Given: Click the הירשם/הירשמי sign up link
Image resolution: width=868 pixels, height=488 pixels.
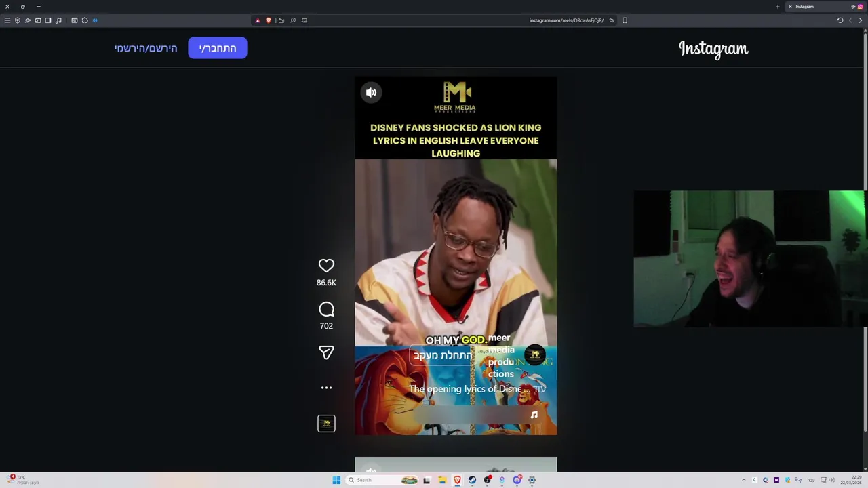Looking at the screenshot, I should [146, 48].
